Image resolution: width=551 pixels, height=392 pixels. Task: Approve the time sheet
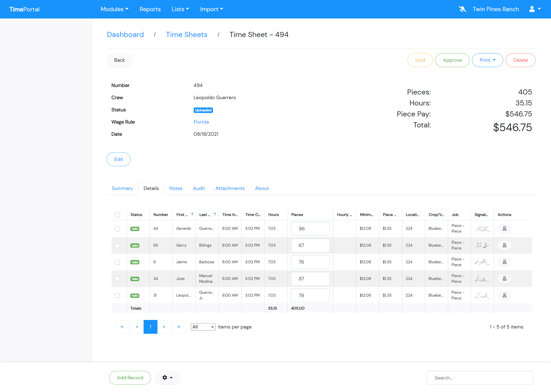[x=452, y=60]
